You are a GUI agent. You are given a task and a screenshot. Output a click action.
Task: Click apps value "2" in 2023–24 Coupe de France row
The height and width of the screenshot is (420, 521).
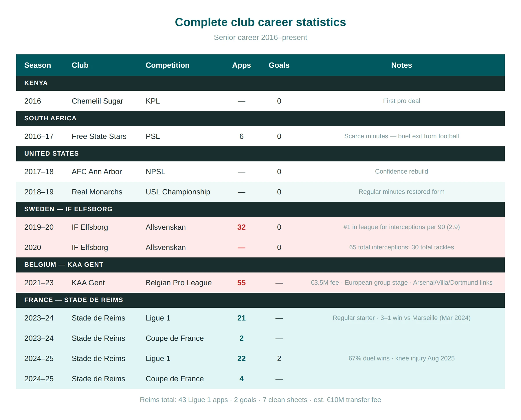(241, 338)
